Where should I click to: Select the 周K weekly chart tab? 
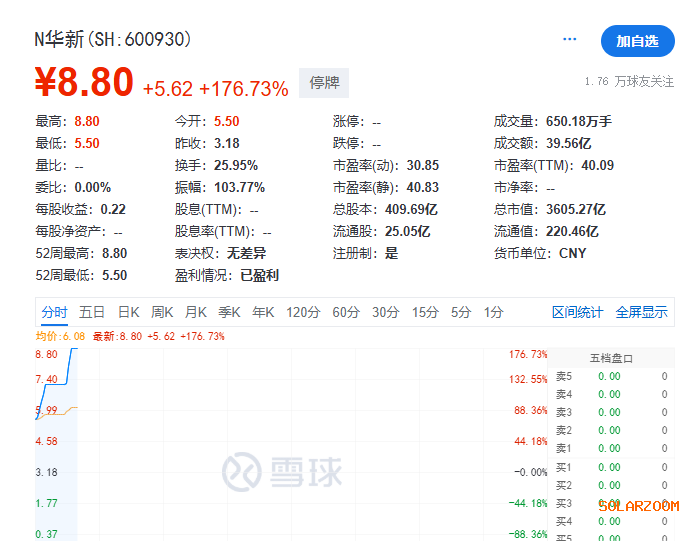click(162, 312)
